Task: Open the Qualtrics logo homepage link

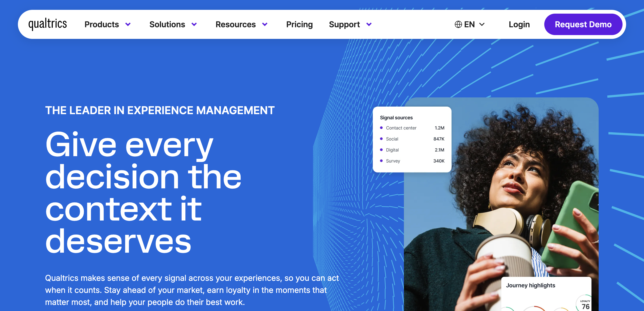Action: [x=48, y=24]
